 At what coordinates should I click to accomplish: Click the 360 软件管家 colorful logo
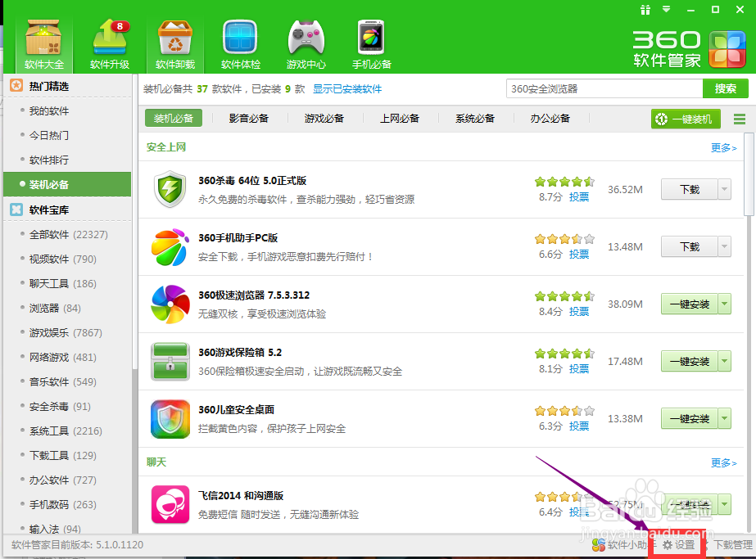(727, 48)
